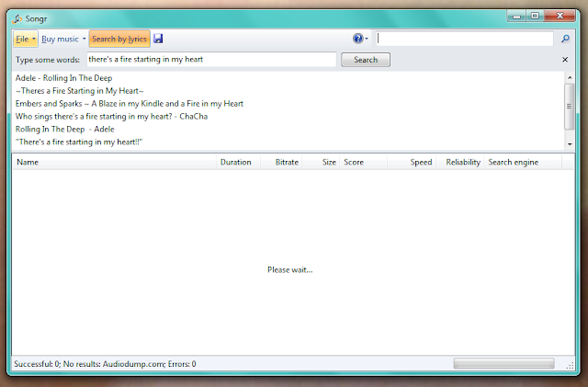Image resolution: width=588 pixels, height=387 pixels.
Task: Toggle the Search by lyrics button
Action: point(119,39)
